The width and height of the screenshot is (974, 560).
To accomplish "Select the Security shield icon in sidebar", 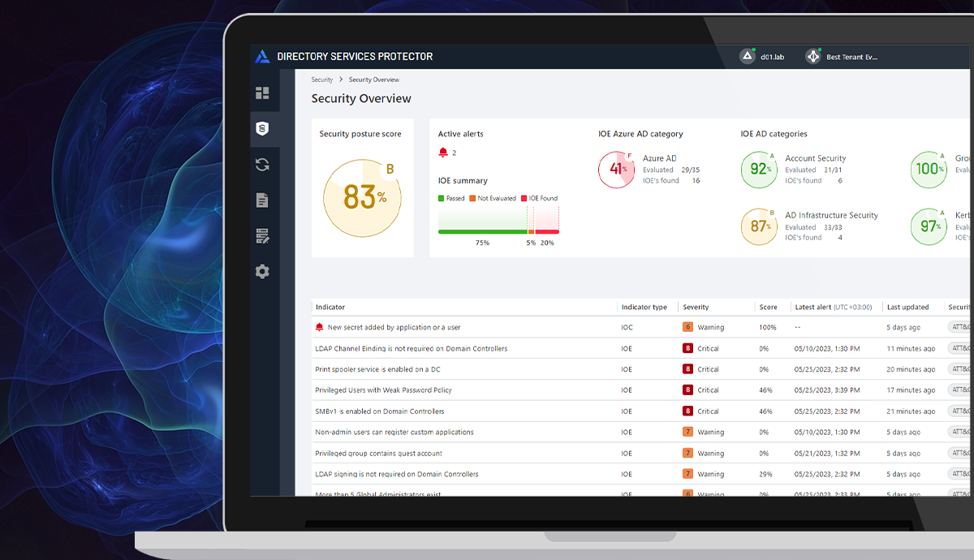I will (x=262, y=128).
